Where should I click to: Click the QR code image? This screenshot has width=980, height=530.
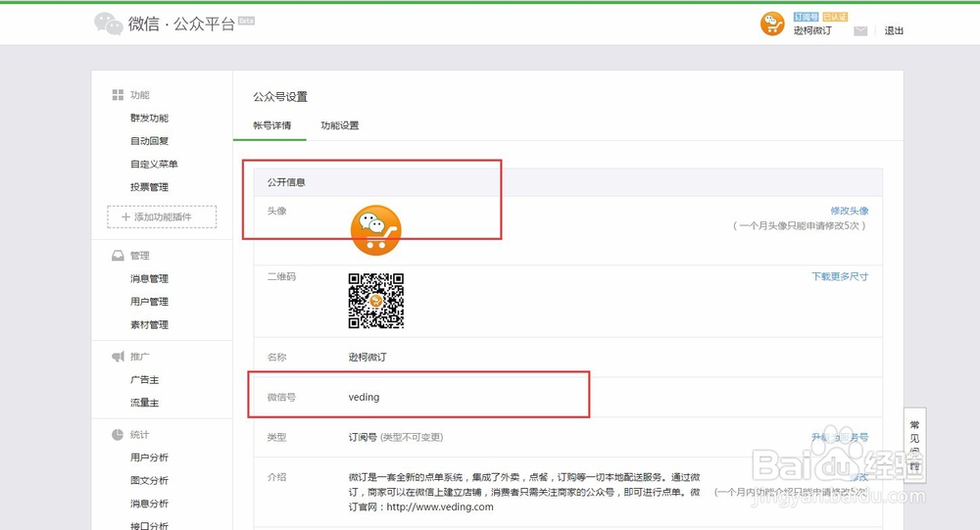375,301
